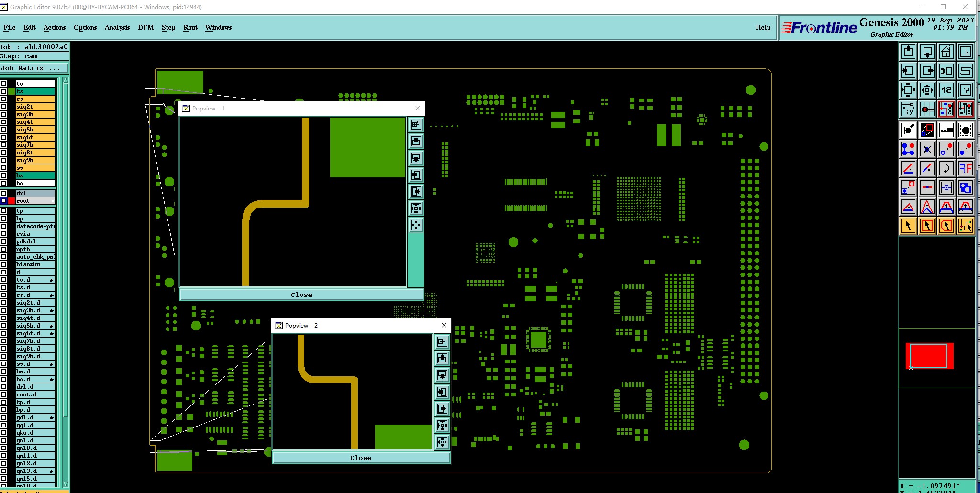Select the datecode-pt layer name
The image size is (980, 493).
click(x=35, y=226)
